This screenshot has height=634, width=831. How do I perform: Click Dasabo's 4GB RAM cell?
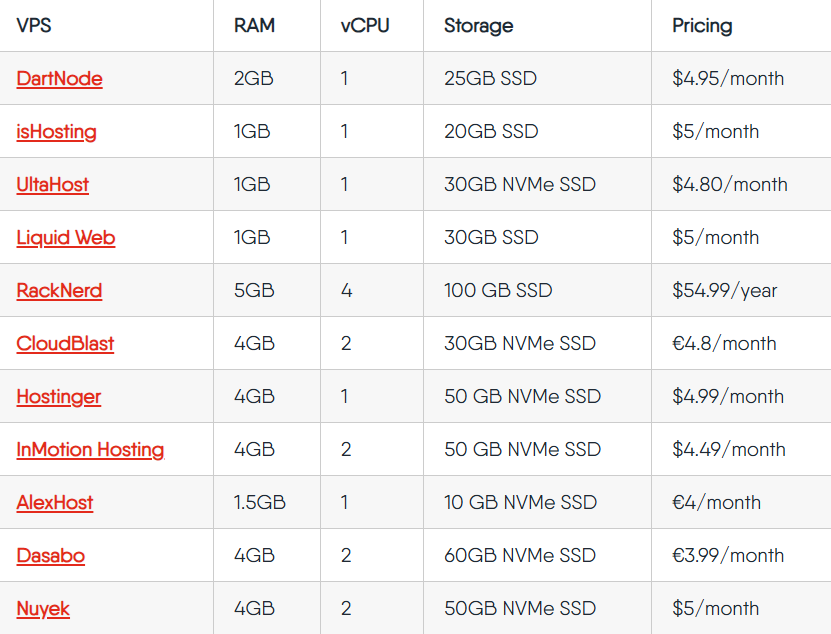click(x=254, y=556)
